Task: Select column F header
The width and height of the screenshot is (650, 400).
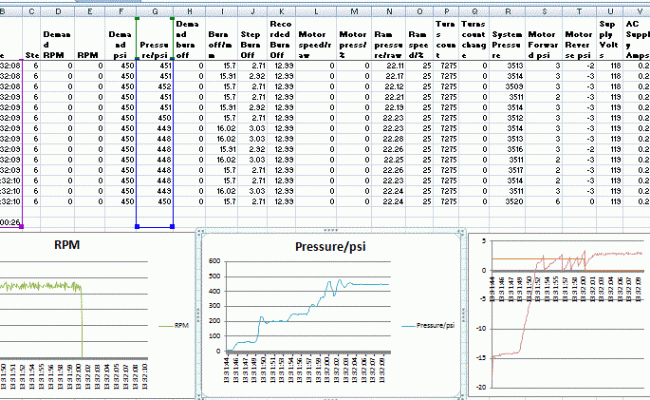Action: [x=120, y=12]
